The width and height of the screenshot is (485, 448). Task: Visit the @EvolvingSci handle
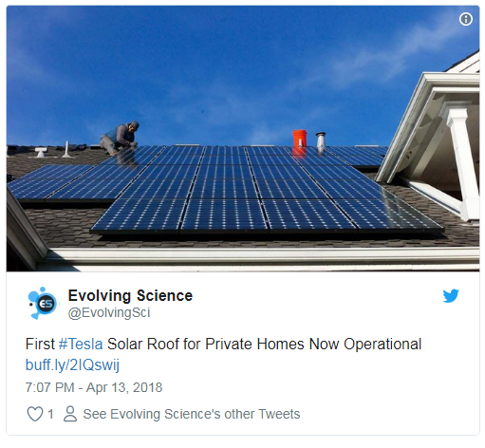pyautogui.click(x=109, y=313)
